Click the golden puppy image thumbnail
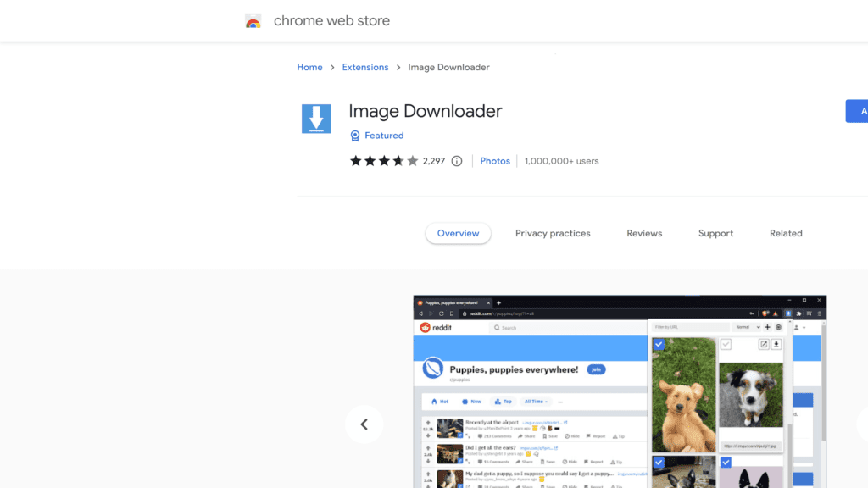This screenshot has width=868, height=488. point(684,395)
